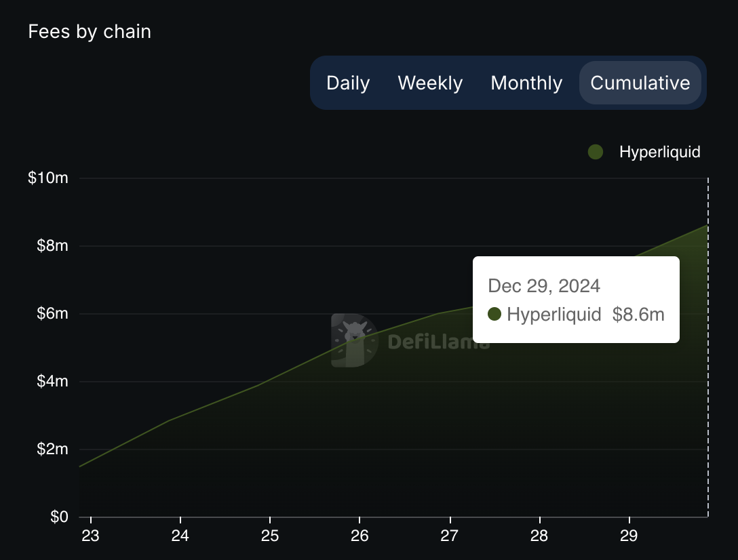This screenshot has width=738, height=560.
Task: Click the $10m y-axis label
Action: coord(48,178)
